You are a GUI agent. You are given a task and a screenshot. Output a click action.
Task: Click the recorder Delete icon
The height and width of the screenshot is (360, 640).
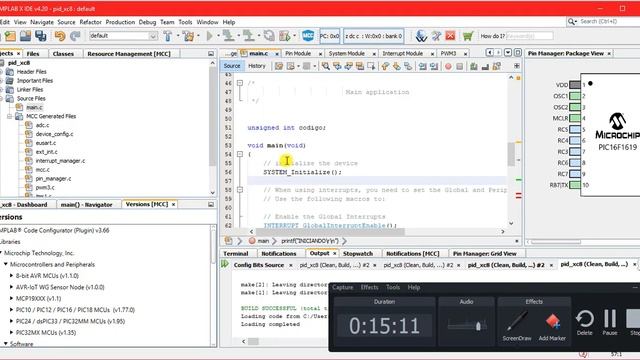(x=584, y=319)
